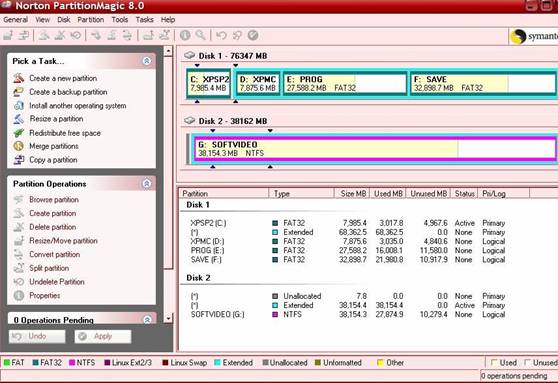Click the NTFS legend color swatch
Image resolution: width=558 pixels, height=383 pixels.
[72, 363]
